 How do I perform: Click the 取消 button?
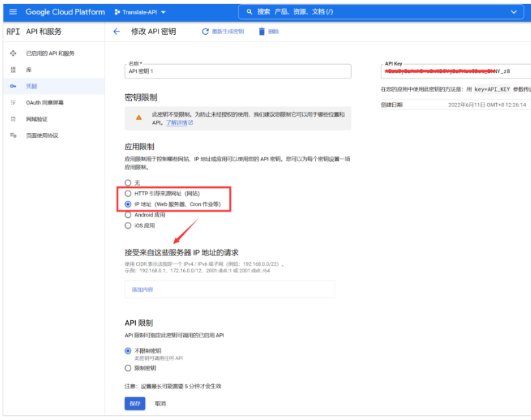(161, 404)
